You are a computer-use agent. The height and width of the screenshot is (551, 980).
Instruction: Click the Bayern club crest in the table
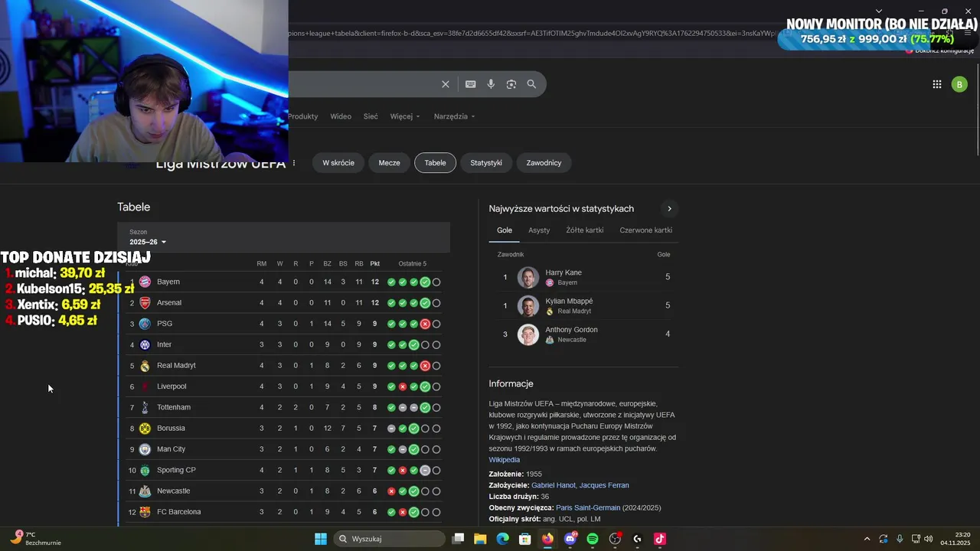145,282
